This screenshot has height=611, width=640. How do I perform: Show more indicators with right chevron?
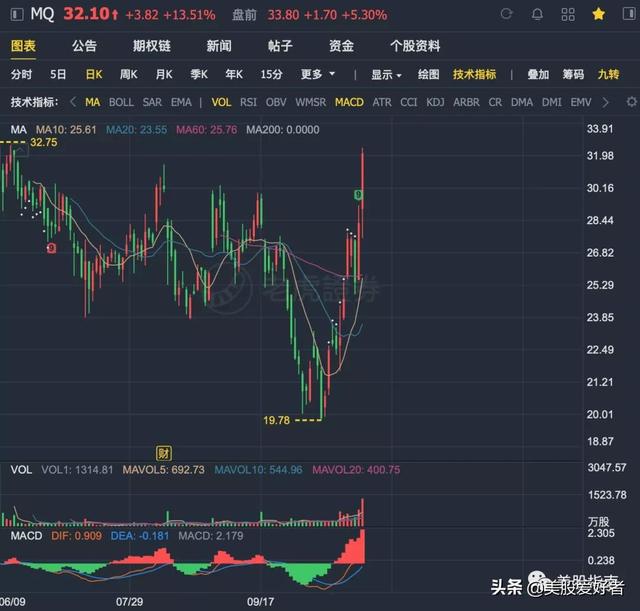pos(605,102)
